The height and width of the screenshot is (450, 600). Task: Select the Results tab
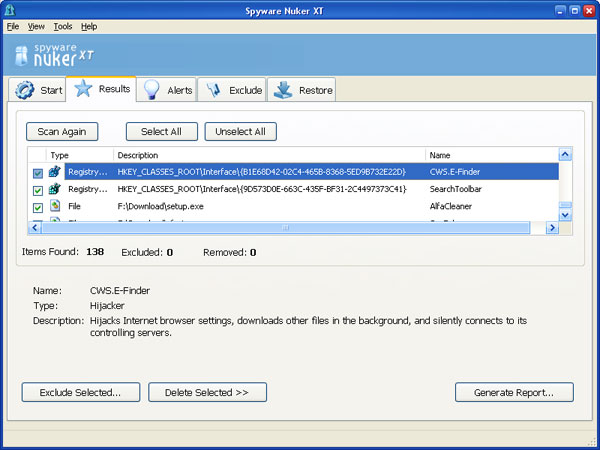coord(101,89)
